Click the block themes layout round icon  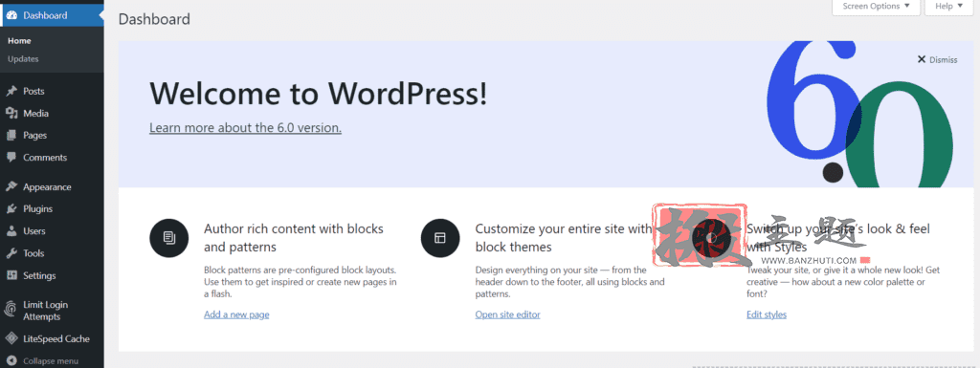[440, 238]
